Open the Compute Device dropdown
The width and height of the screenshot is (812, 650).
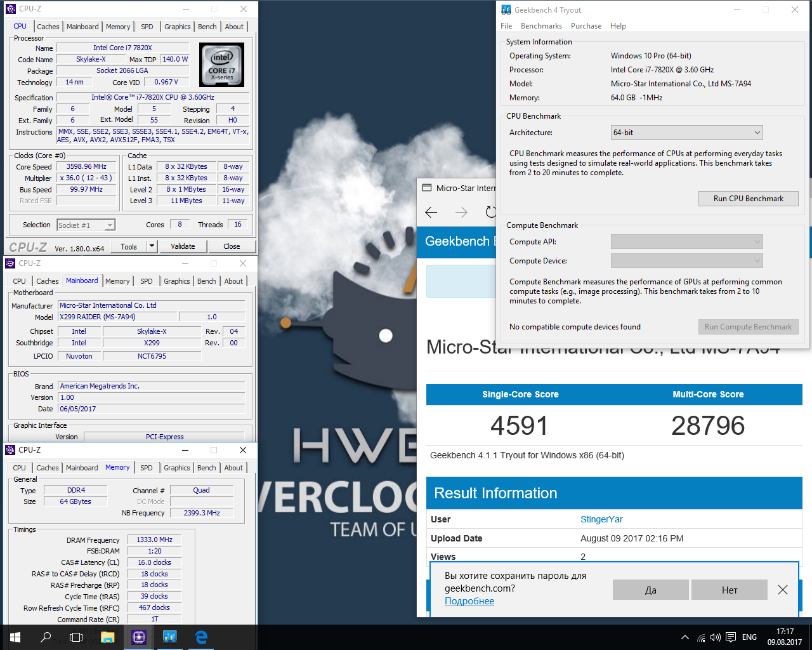[686, 260]
